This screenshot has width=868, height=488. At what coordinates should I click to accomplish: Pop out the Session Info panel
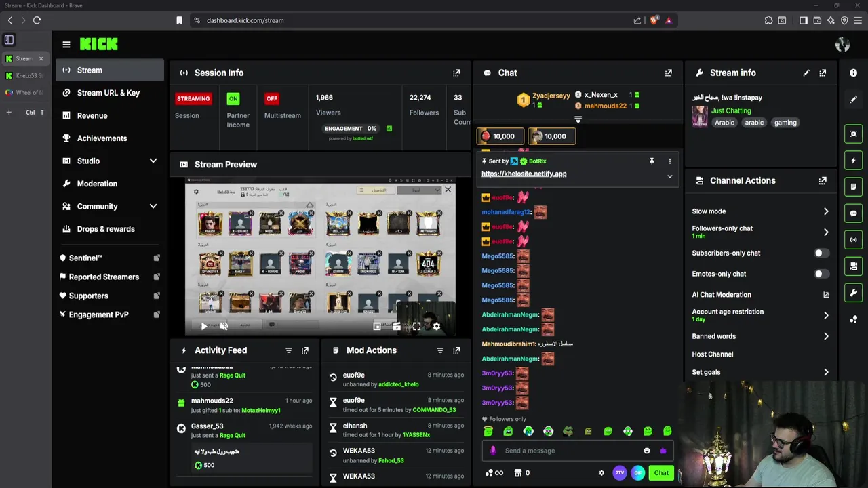[456, 73]
